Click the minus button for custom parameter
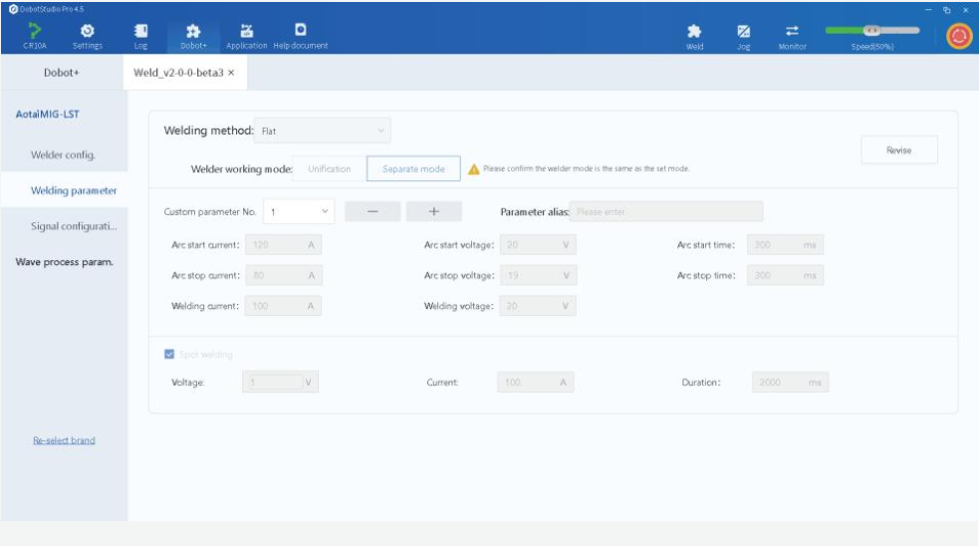This screenshot has width=980, height=547. 372,211
